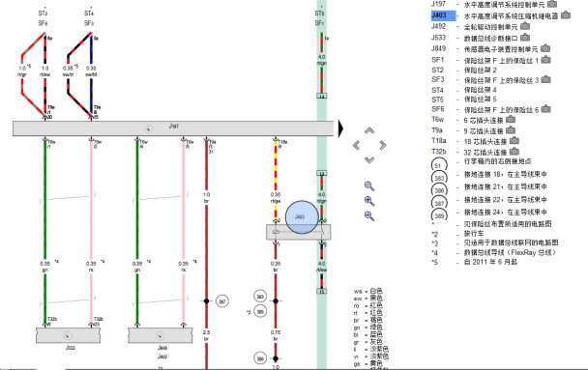The height and width of the screenshot is (370, 588).
Task: Click the zoom out magnifier icon
Action: pyautogui.click(x=369, y=215)
